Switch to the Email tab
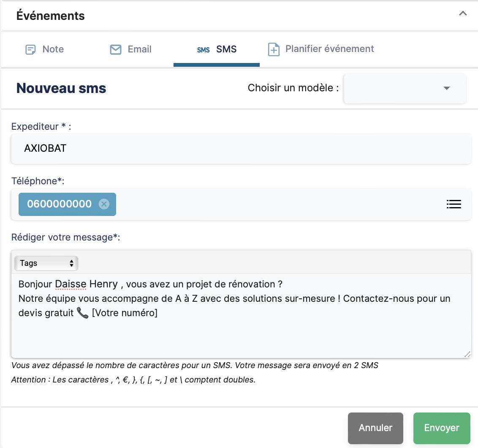The image size is (478, 448). (139, 49)
